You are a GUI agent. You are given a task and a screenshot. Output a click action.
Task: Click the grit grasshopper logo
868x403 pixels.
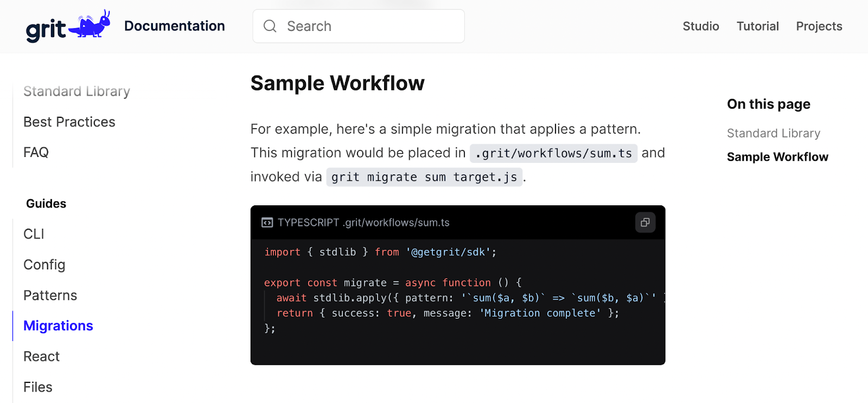click(x=68, y=26)
